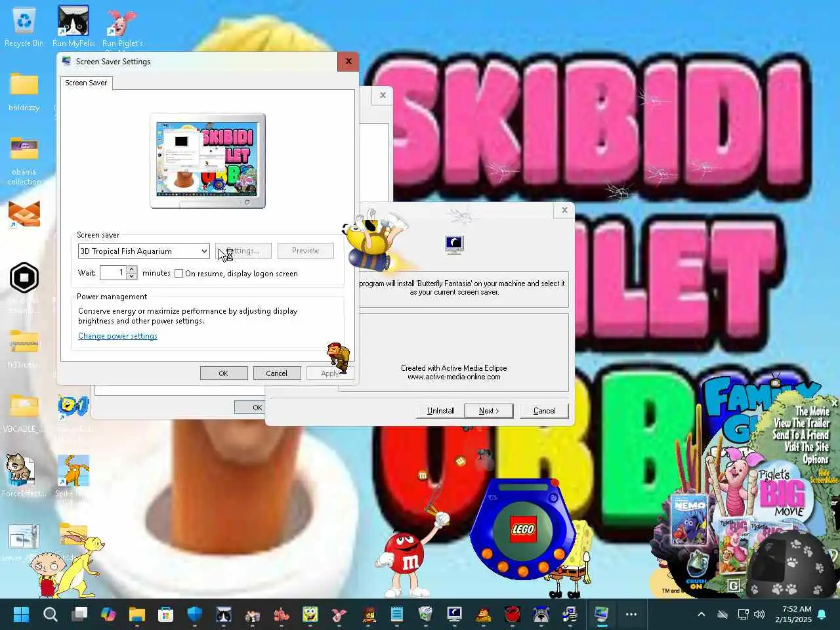Open the 3D Tropical Fish Aquarium dropdown
Viewport: 840px width, 630px height.
tap(144, 251)
